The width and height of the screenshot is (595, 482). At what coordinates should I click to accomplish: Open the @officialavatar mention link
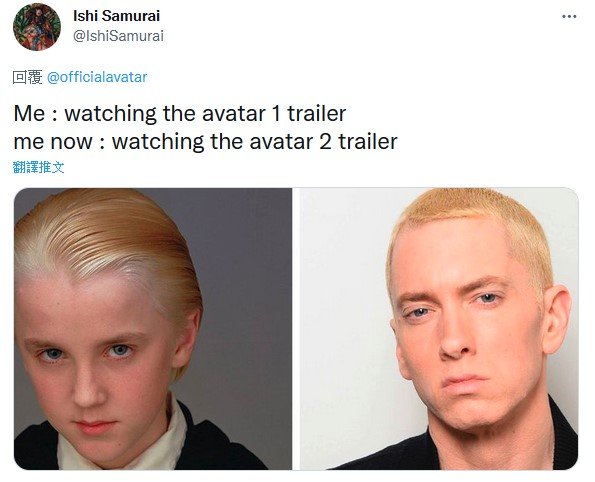pos(97,77)
